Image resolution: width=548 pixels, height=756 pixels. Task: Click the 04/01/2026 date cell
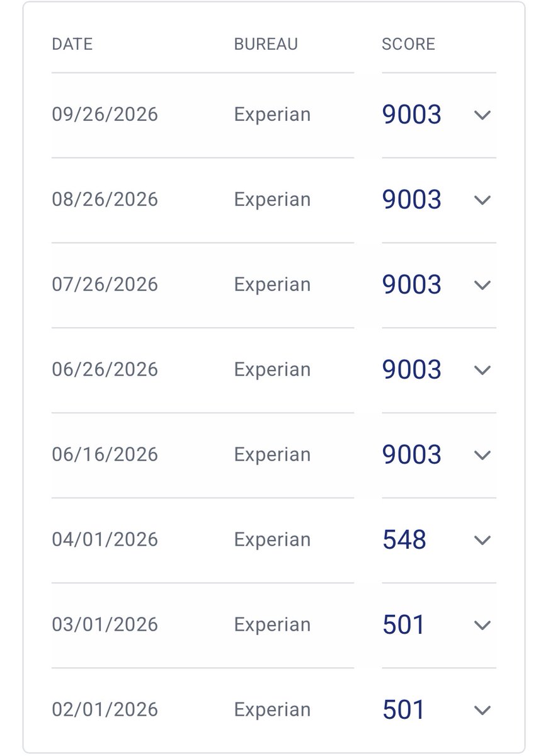(105, 539)
